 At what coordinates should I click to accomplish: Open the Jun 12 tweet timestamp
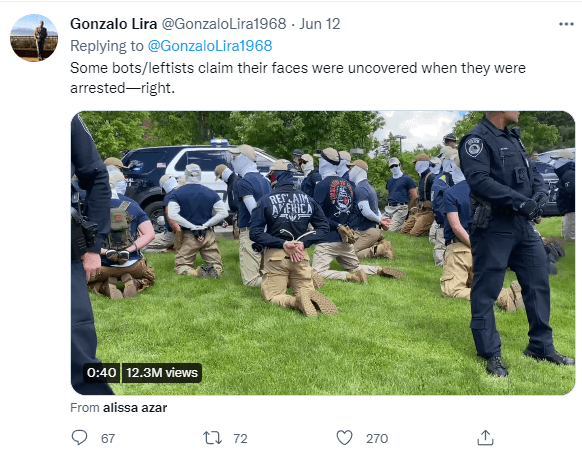coord(320,24)
